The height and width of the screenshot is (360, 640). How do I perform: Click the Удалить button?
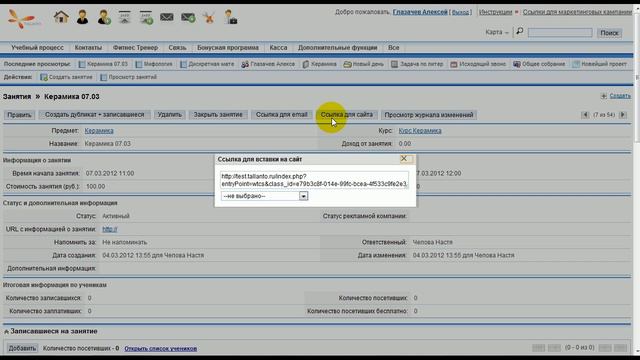point(169,115)
